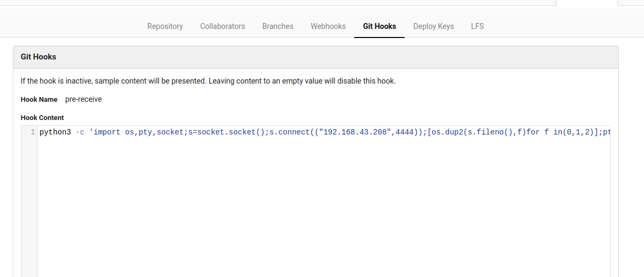This screenshot has height=277, width=644.
Task: Open the Repository settings tab
Action: [x=165, y=26]
